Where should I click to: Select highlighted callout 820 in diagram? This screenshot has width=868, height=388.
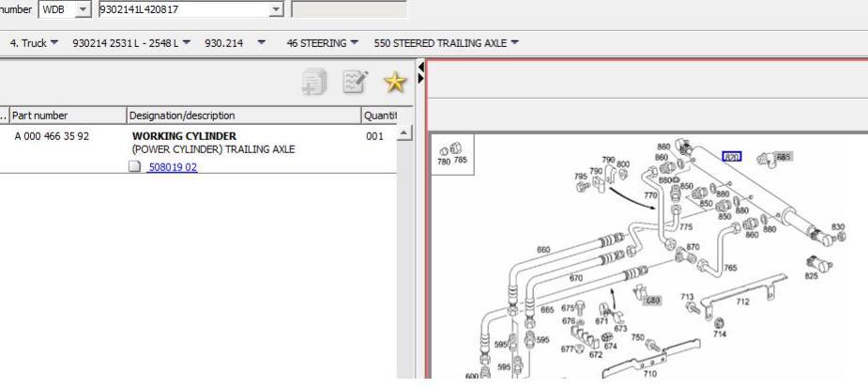click(732, 157)
